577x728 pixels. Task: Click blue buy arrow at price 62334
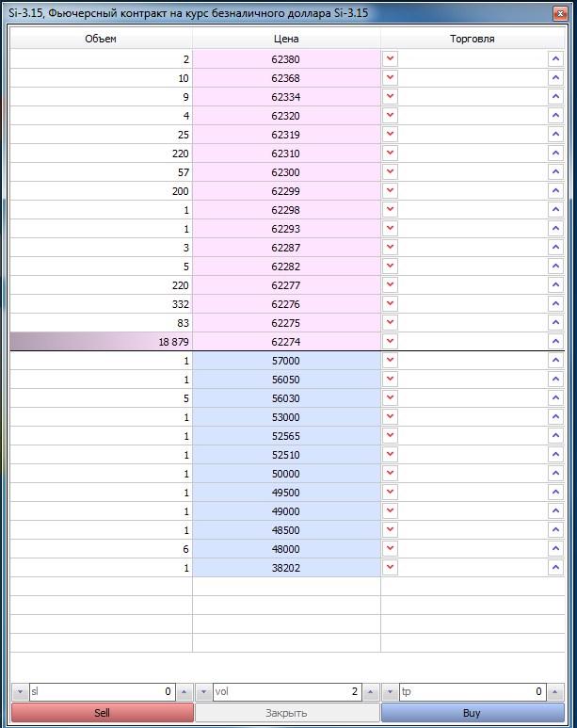(555, 97)
